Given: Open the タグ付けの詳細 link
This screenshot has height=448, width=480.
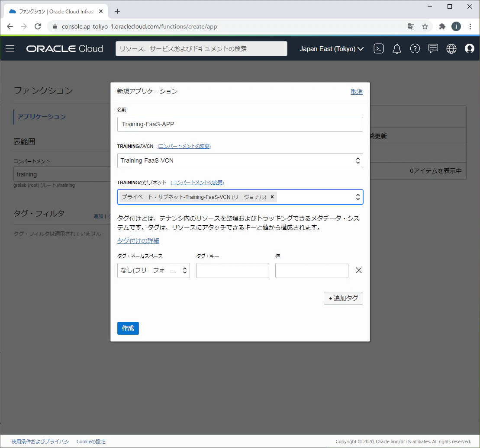Looking at the screenshot, I should click(x=139, y=241).
